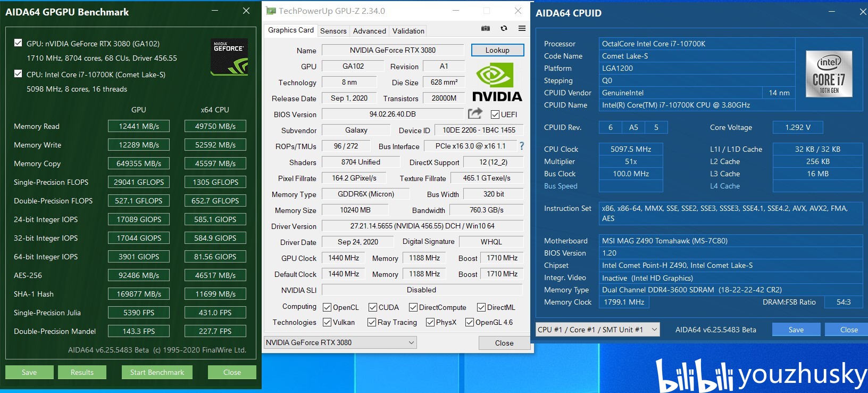Click the Bus Speed link
This screenshot has width=868, height=393.
[561, 186]
